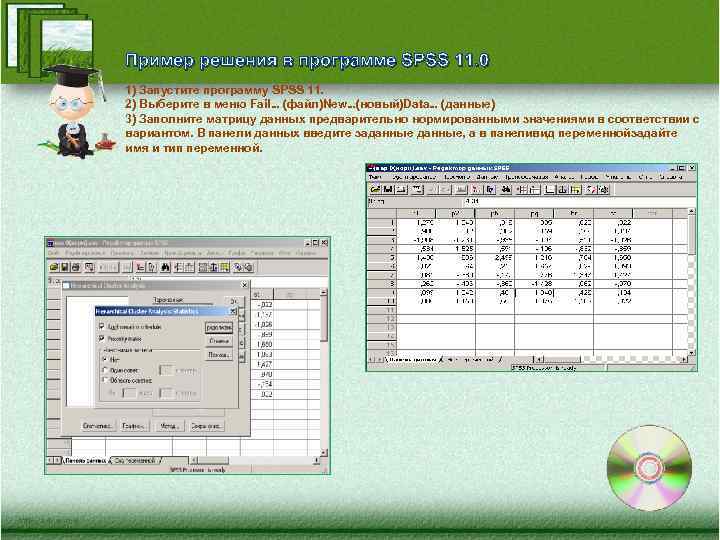Click Insert Case icon in right SPSS toolbar

coord(522,189)
